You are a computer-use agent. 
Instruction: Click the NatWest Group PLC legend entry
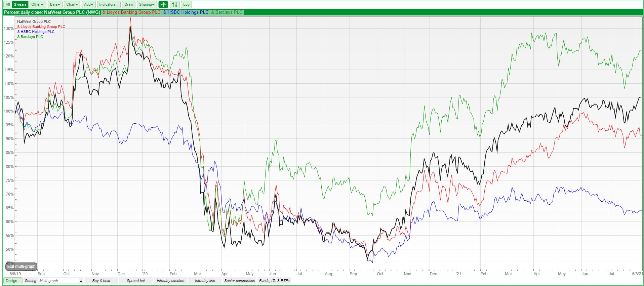(x=34, y=22)
